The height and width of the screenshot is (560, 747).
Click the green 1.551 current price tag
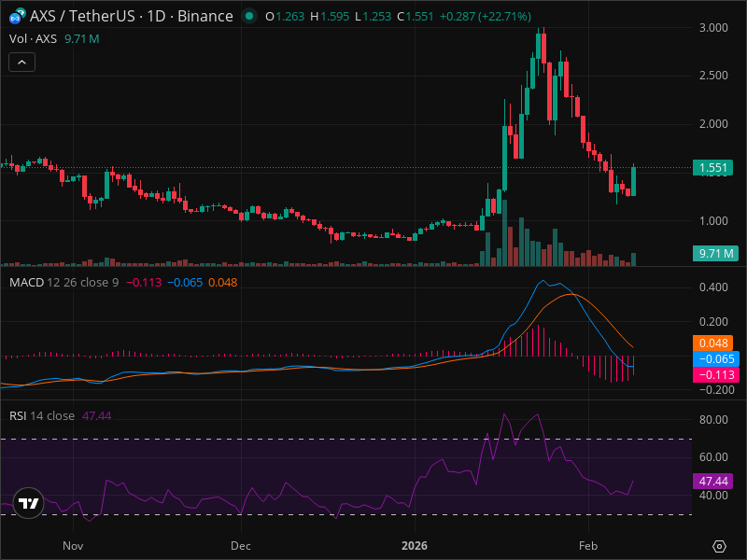pos(712,168)
